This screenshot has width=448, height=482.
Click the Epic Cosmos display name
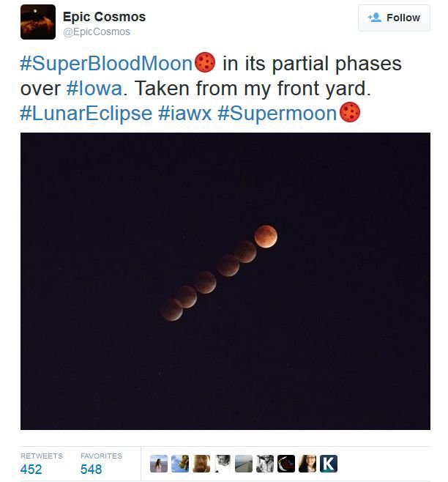click(104, 16)
